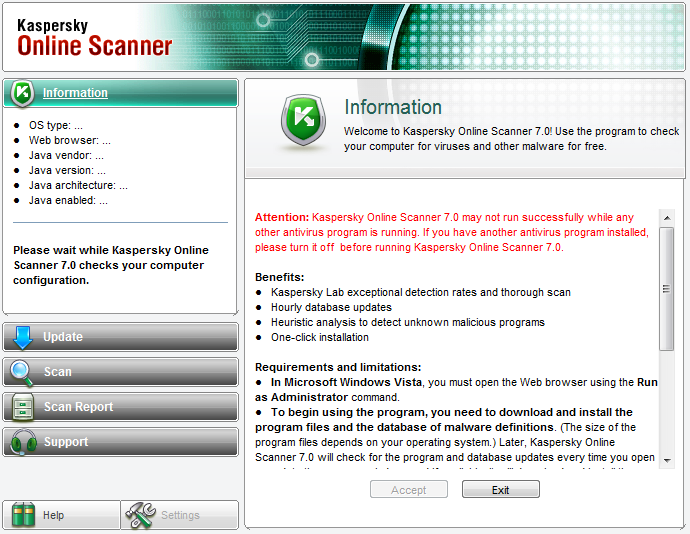Click the Accept button

pyautogui.click(x=409, y=490)
